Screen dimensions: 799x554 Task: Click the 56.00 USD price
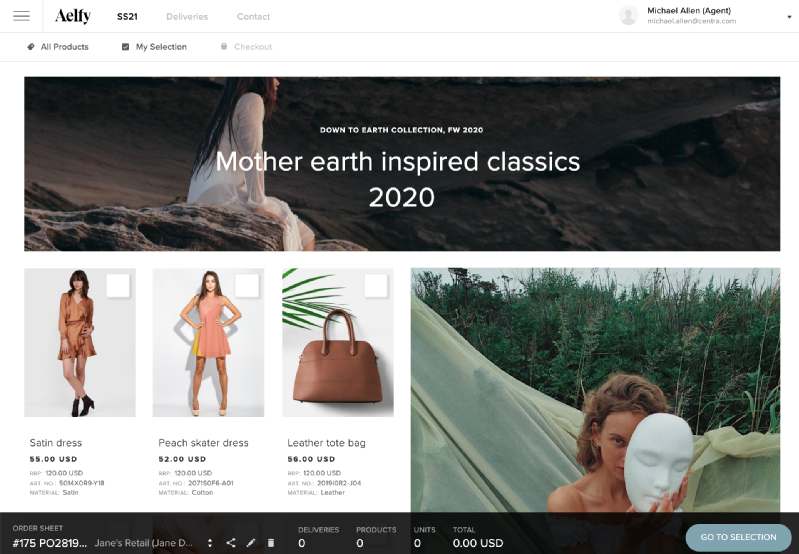coord(311,459)
